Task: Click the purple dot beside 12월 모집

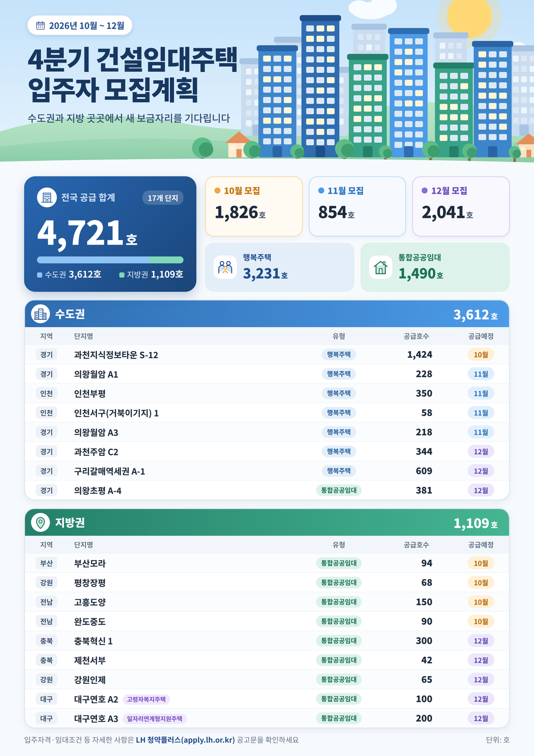Action: [425, 191]
